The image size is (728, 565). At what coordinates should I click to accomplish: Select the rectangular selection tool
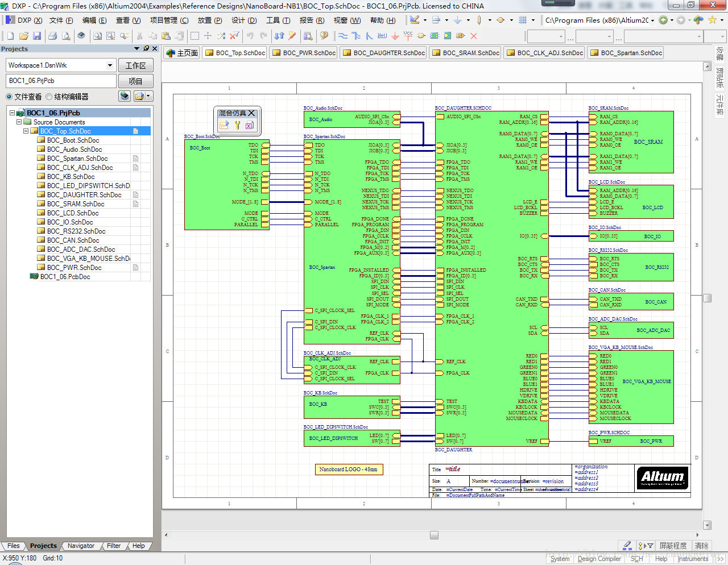(x=195, y=36)
